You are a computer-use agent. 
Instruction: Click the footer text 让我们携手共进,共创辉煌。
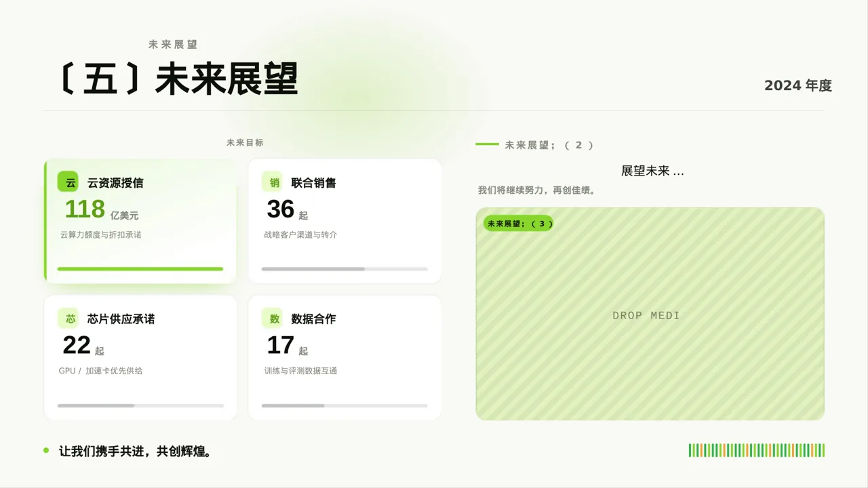tap(136, 451)
